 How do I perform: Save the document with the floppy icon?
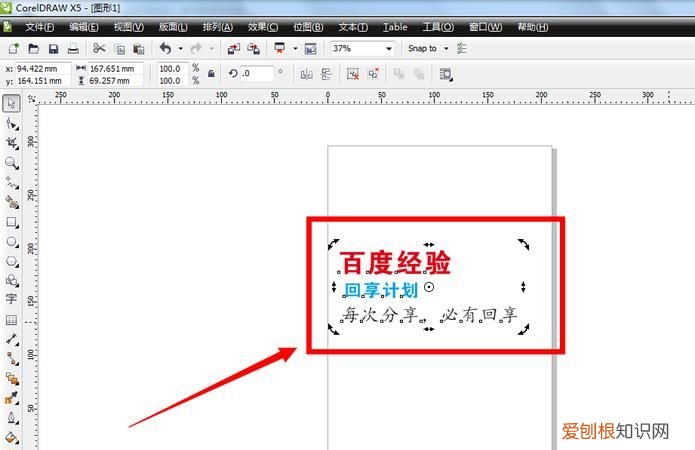[x=53, y=48]
